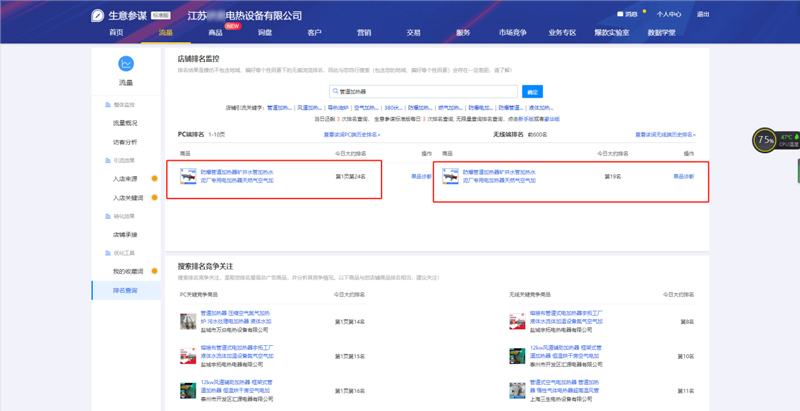Open the 无线端排名 product thumbnail image
Image resolution: width=800 pixels, height=411 pixels.
[x=450, y=176]
